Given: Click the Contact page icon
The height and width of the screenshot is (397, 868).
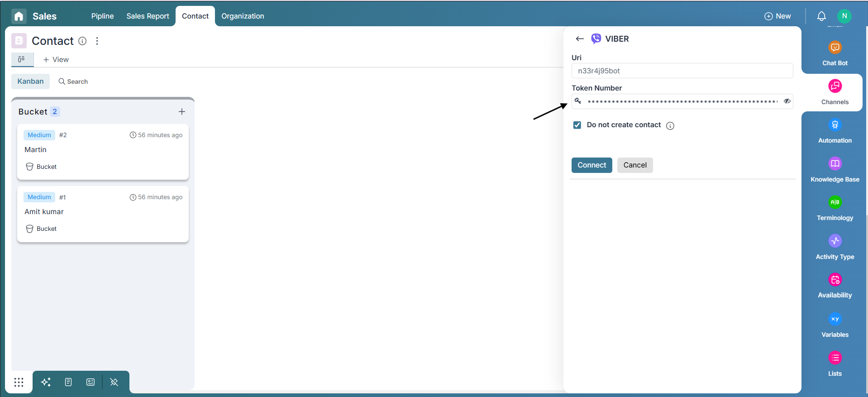Looking at the screenshot, I should pyautogui.click(x=19, y=41).
